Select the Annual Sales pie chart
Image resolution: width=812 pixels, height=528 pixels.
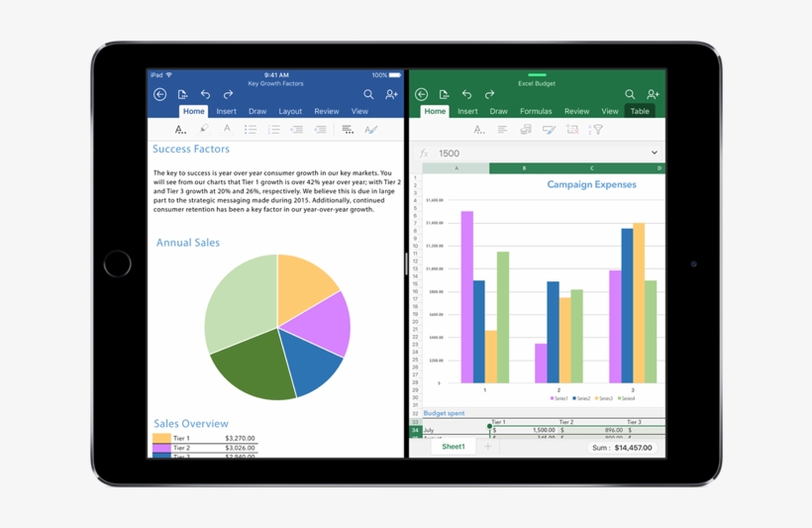(x=277, y=327)
